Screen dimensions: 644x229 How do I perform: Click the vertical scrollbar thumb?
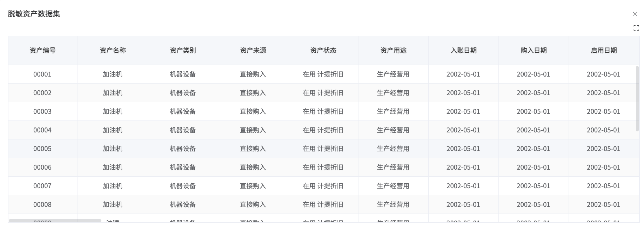pyautogui.click(x=637, y=99)
